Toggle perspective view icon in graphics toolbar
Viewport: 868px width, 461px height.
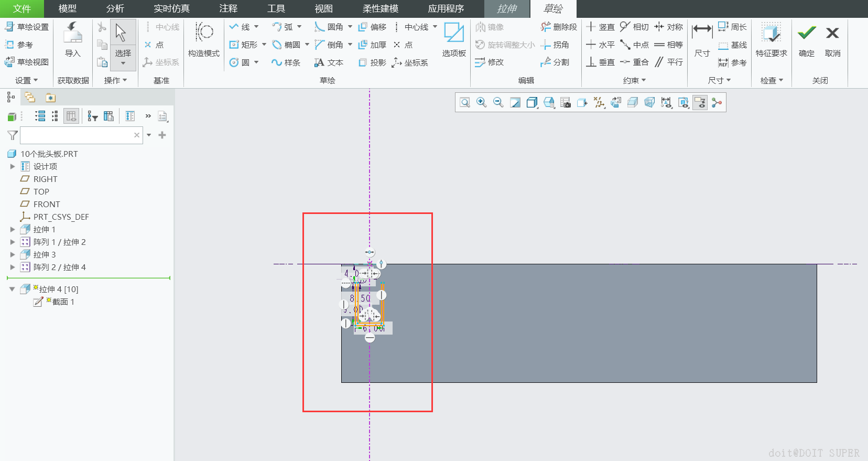click(649, 102)
